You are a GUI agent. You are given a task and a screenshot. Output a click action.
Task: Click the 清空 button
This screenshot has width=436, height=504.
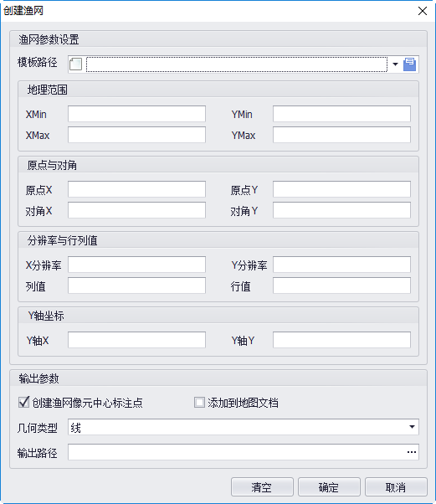coord(262,487)
